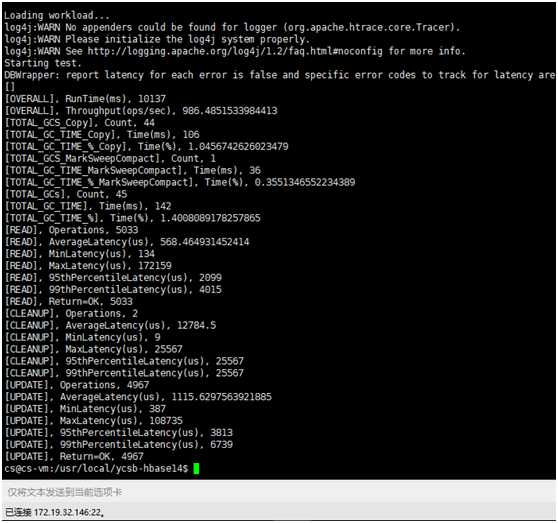Click the '[CLEANUP], MaxLatency(us), 25567' line

point(93,349)
